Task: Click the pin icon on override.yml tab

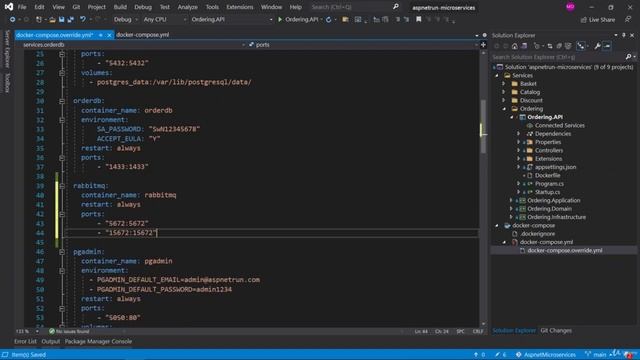Action: (x=101, y=35)
